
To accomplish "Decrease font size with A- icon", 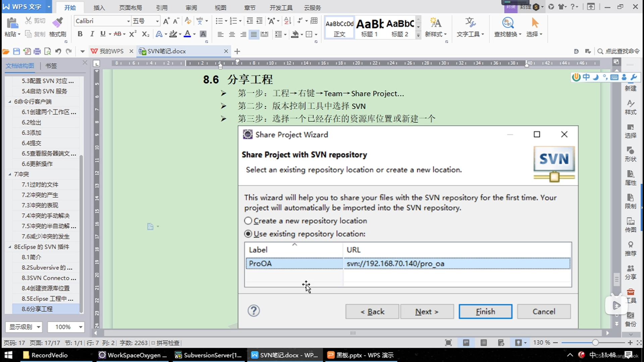I will click(x=176, y=21).
